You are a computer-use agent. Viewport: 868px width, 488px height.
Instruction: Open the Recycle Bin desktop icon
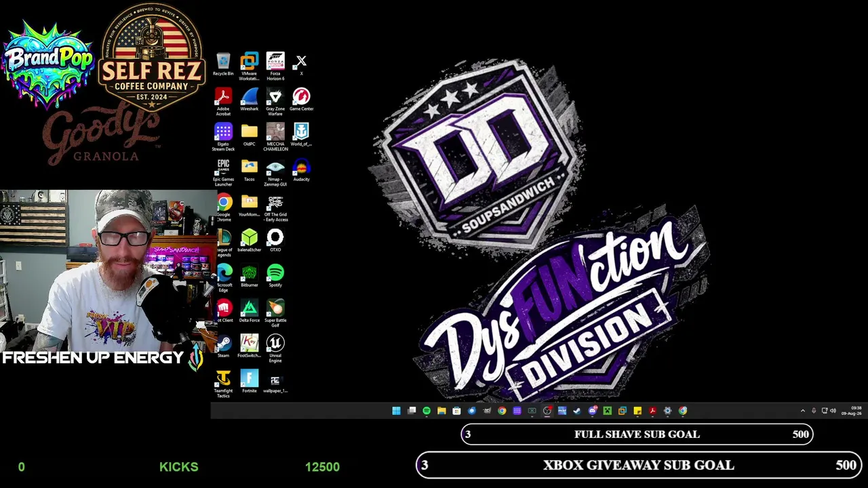tap(223, 65)
